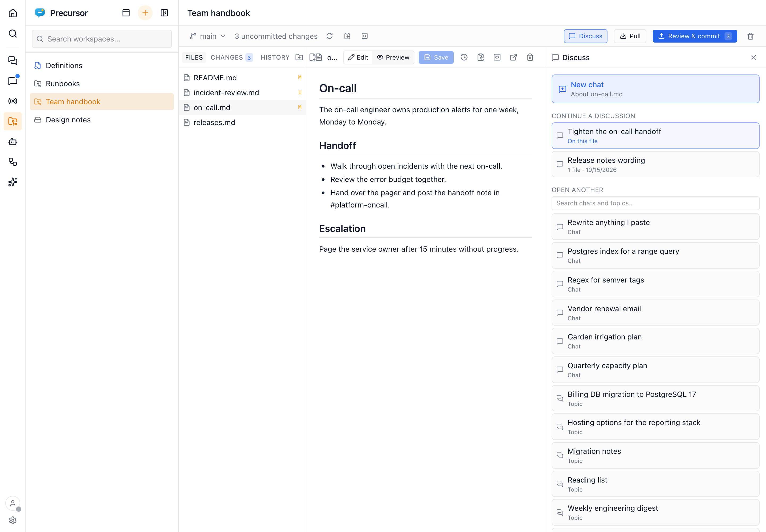Open the Postgres index for a range query chat

click(655, 255)
